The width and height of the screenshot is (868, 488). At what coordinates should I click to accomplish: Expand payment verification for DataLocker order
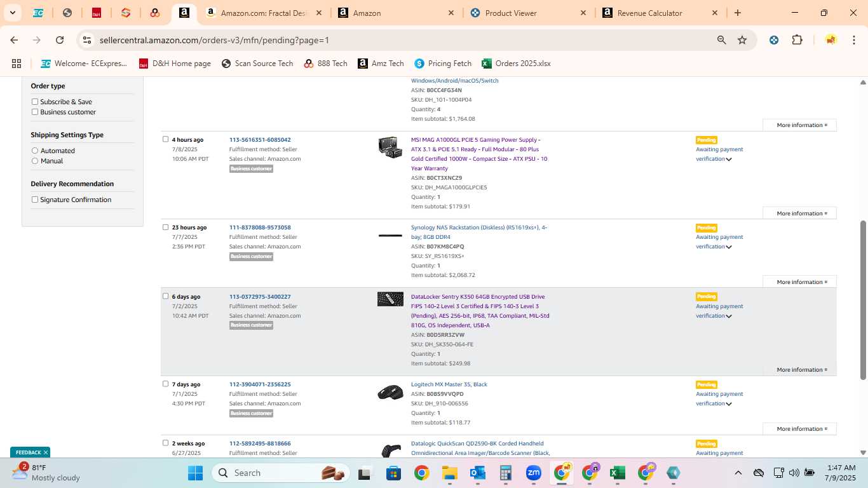pos(729,316)
